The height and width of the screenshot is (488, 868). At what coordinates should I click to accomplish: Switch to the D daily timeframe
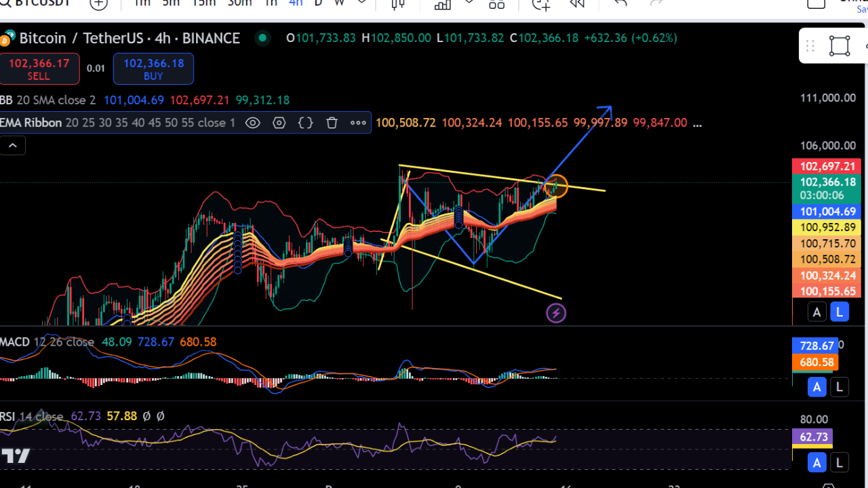click(x=318, y=3)
